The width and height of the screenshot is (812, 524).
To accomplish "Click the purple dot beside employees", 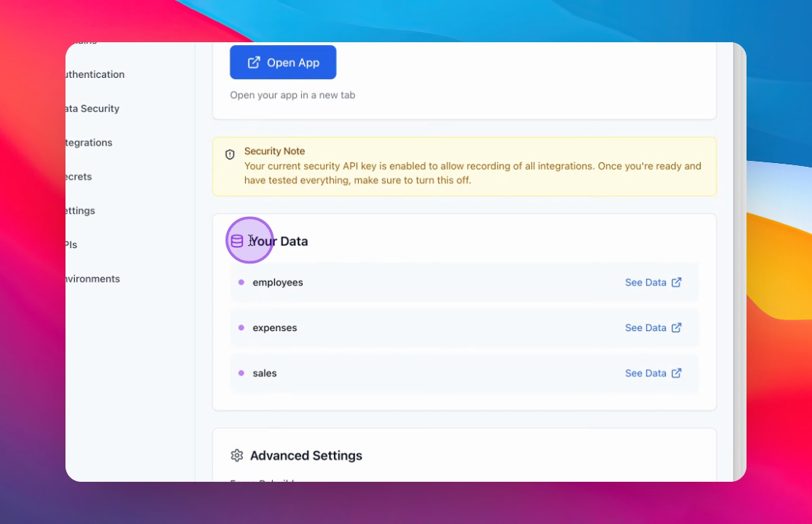I will point(242,282).
